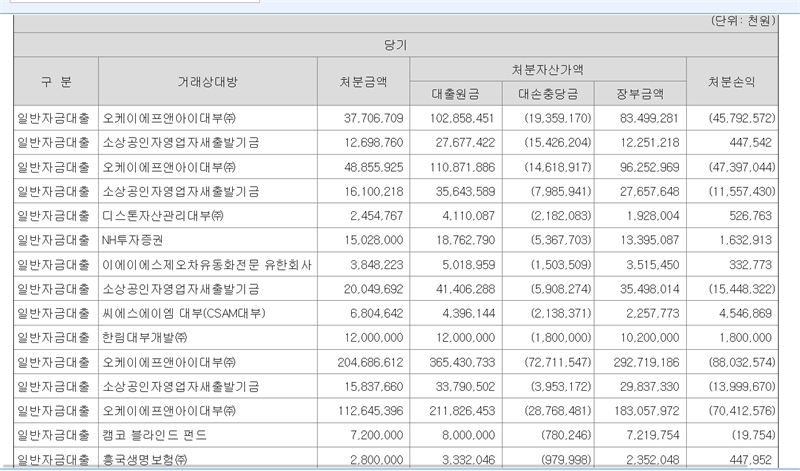This screenshot has width=800, height=471.
Task: Click the blank input box at top left
Action: [x=128, y=3]
